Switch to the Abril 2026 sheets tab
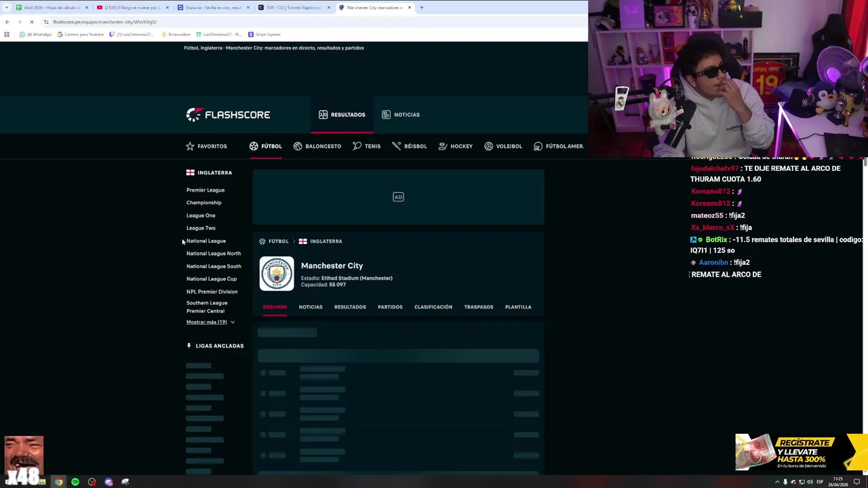 point(53,7)
